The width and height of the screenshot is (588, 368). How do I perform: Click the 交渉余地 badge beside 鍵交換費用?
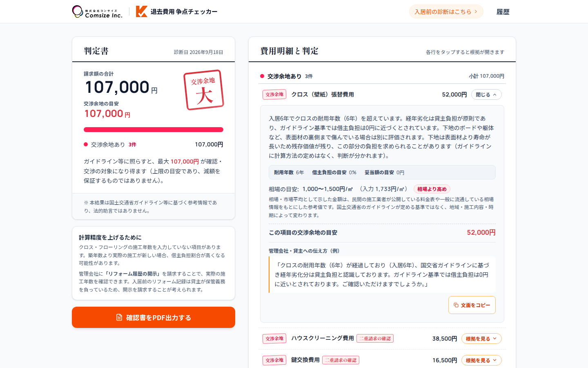coord(274,360)
